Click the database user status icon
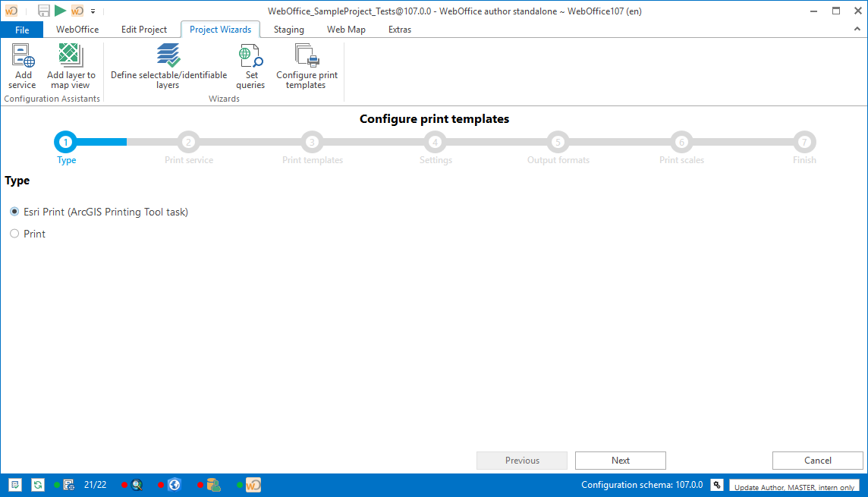 (x=214, y=486)
